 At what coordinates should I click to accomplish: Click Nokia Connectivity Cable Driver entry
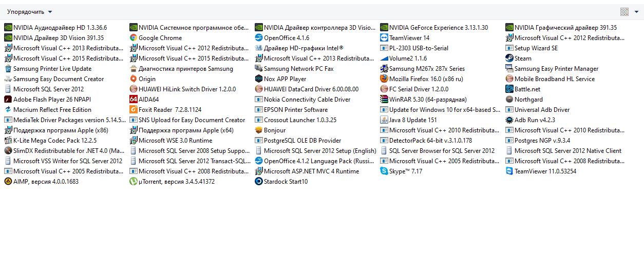click(302, 100)
